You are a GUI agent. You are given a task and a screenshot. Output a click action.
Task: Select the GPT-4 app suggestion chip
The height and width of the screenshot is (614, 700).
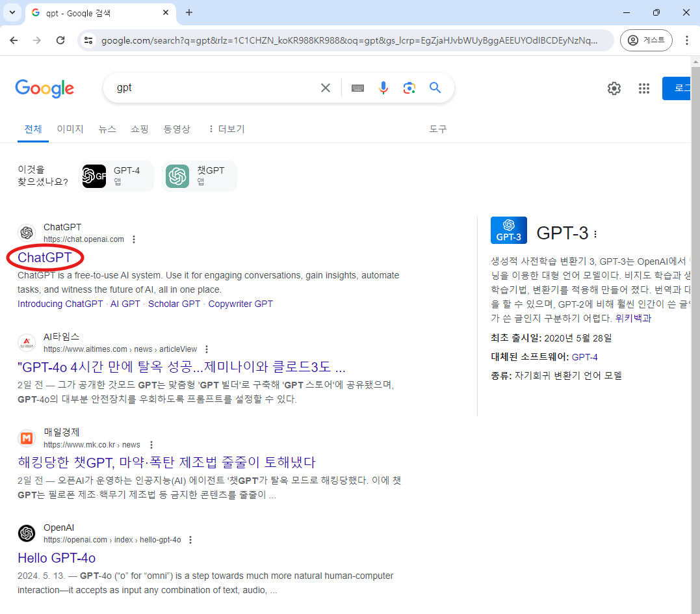tap(116, 176)
